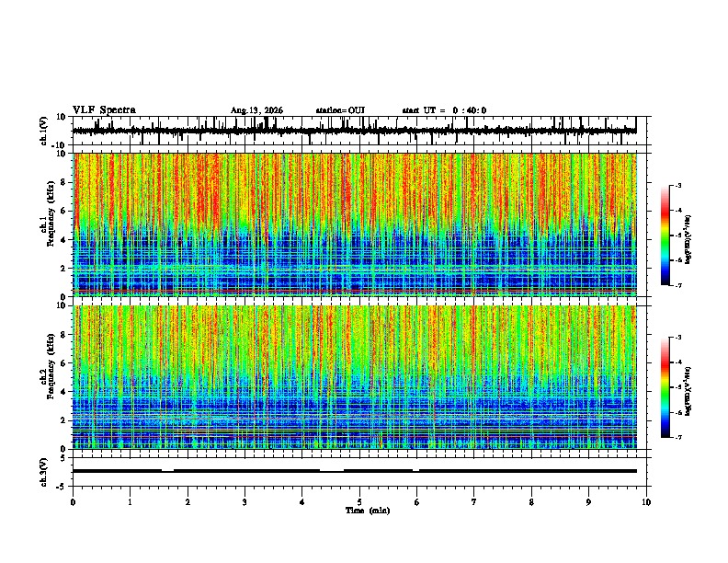The image size is (728, 563).
Task: Select the date text "Aug.13, 2026"
Action: pos(256,110)
